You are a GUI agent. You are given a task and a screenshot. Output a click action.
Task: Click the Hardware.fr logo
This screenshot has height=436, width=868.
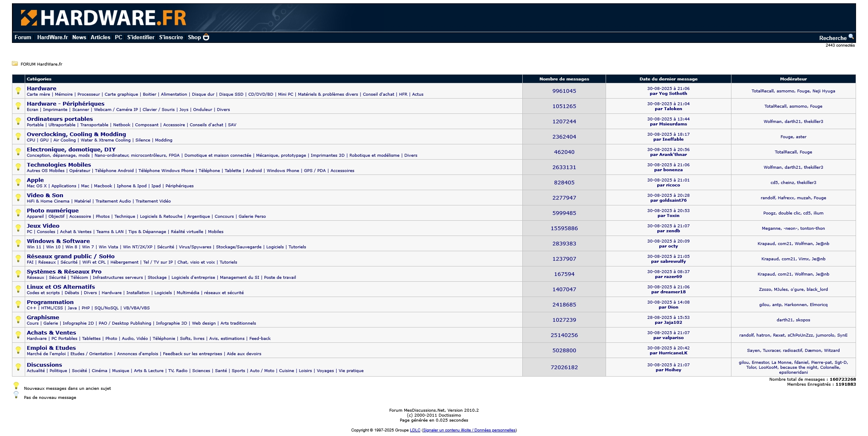pos(104,18)
